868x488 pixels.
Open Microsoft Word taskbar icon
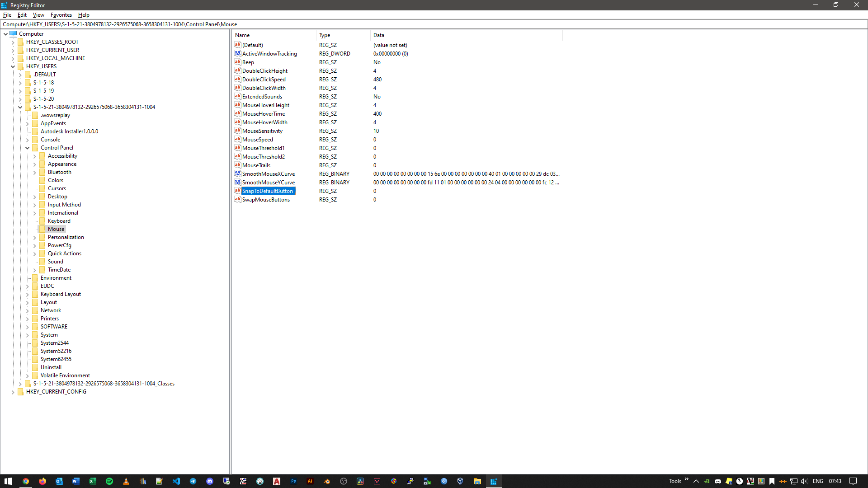[76, 481]
